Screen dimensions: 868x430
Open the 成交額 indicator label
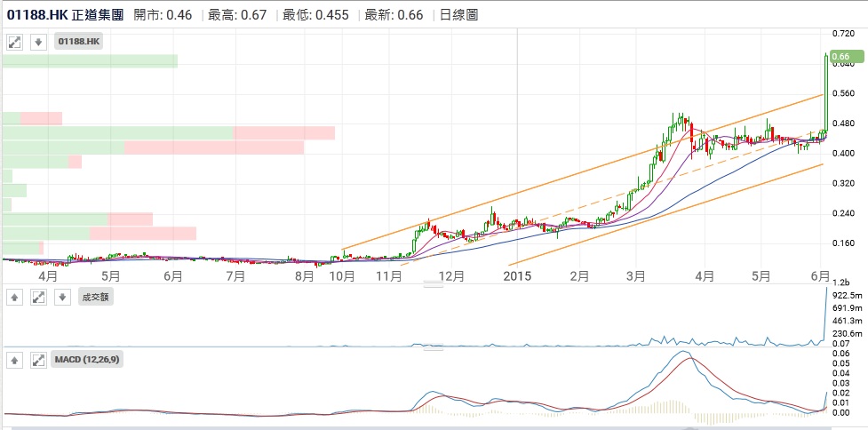94,297
